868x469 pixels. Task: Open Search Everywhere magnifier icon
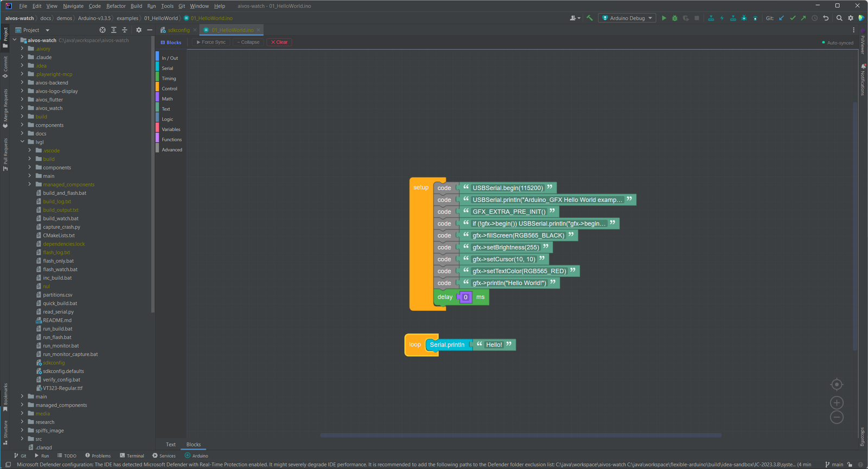[839, 18]
